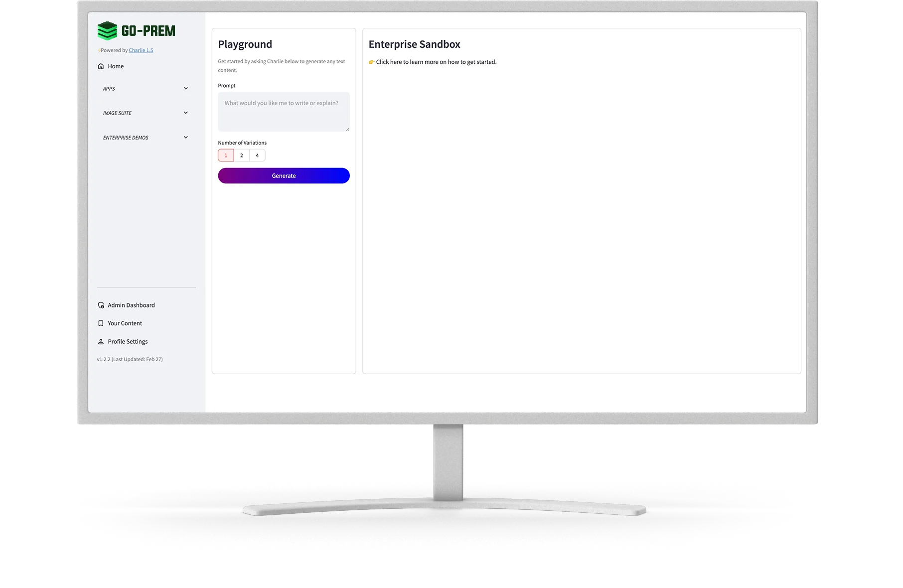Open the Charlie 1.5 link

[141, 50]
